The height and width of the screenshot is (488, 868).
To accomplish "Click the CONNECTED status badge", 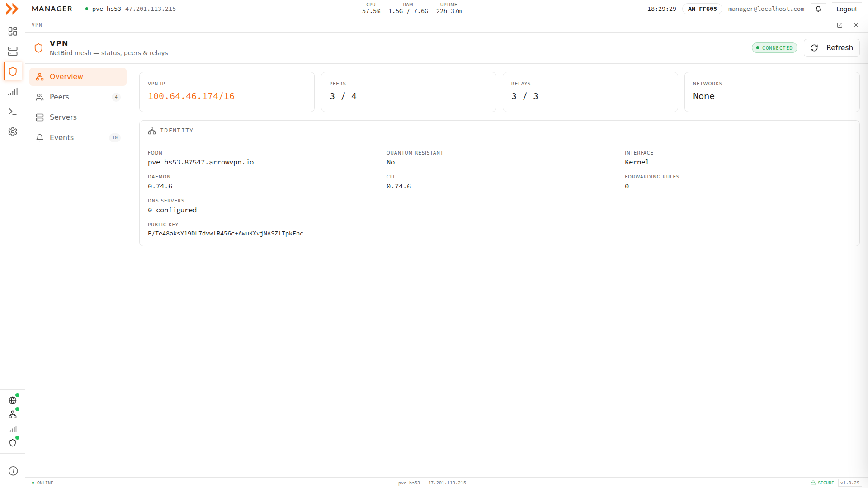I will [x=774, y=48].
